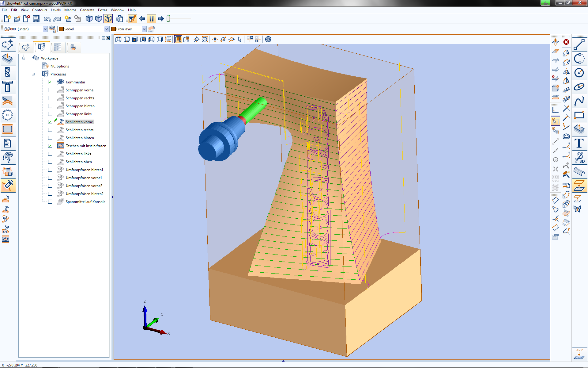Viewport: 588px width, 368px height.
Task: Open the Contours menu
Action: (x=40, y=10)
